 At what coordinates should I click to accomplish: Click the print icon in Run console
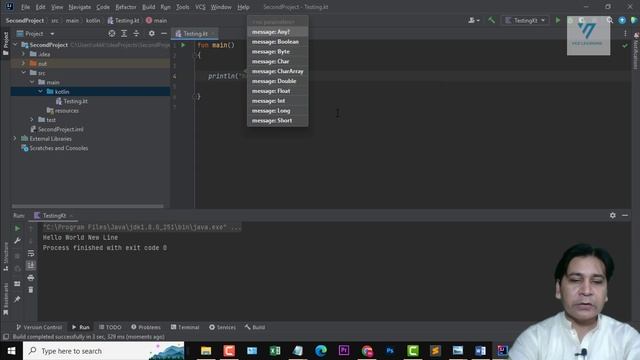pyautogui.click(x=31, y=278)
